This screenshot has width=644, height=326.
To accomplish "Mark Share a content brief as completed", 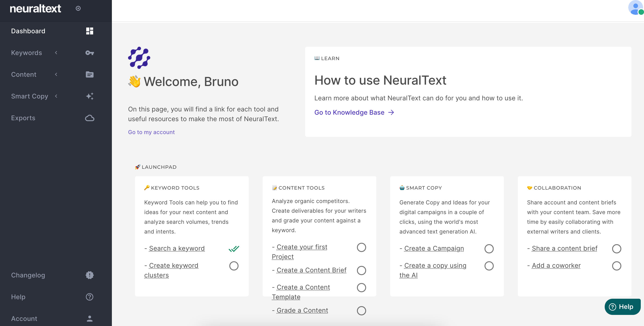I will (617, 249).
